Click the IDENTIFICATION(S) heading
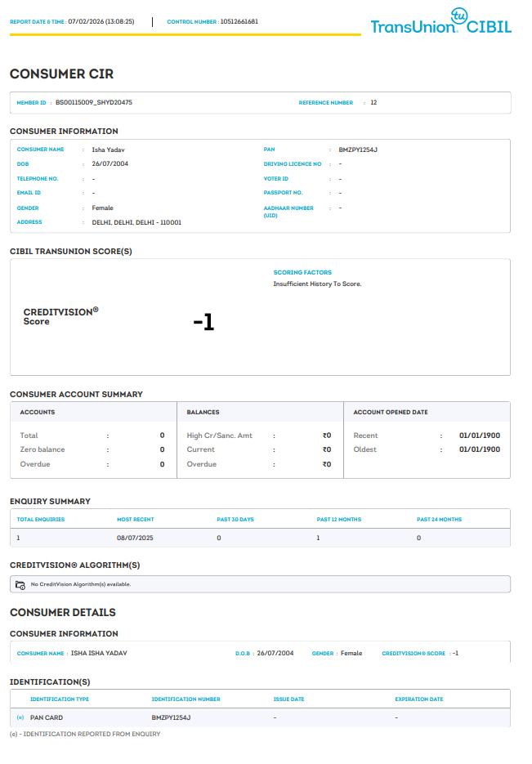 [x=50, y=682]
